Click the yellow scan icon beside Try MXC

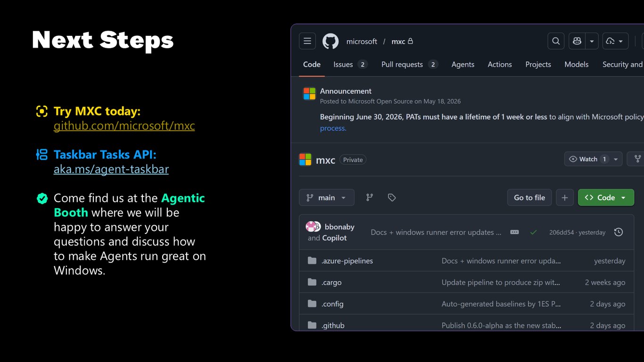pyautogui.click(x=42, y=111)
